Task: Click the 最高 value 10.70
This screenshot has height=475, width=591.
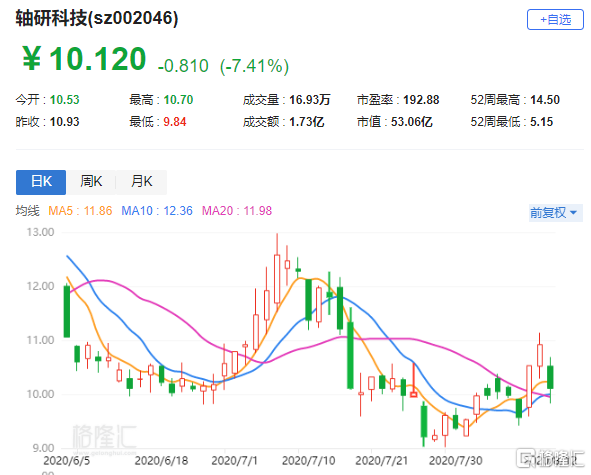Action: click(178, 100)
